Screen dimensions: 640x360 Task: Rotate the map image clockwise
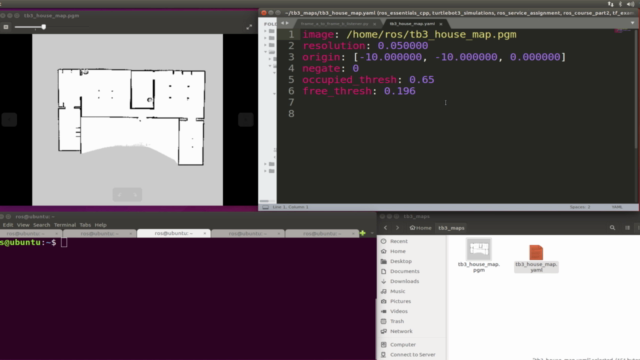tap(135, 195)
